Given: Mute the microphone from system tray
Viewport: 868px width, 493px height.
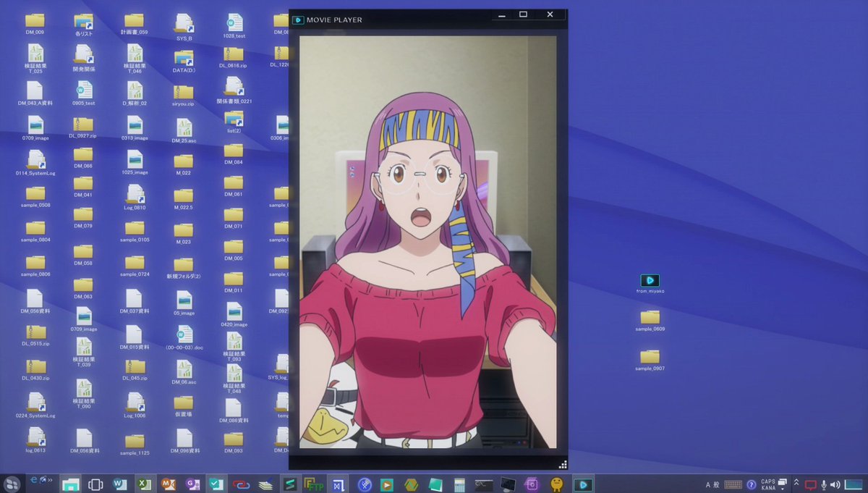Looking at the screenshot, I should coord(823,484).
